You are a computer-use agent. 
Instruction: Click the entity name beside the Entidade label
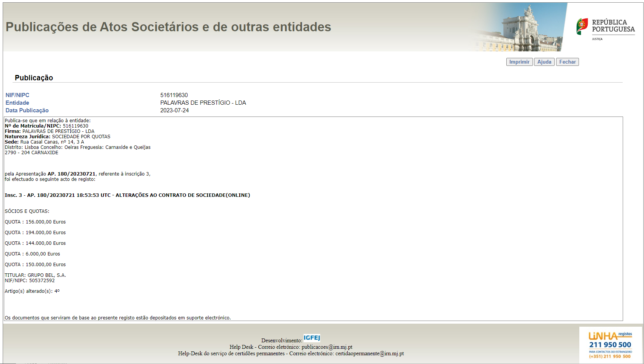203,103
